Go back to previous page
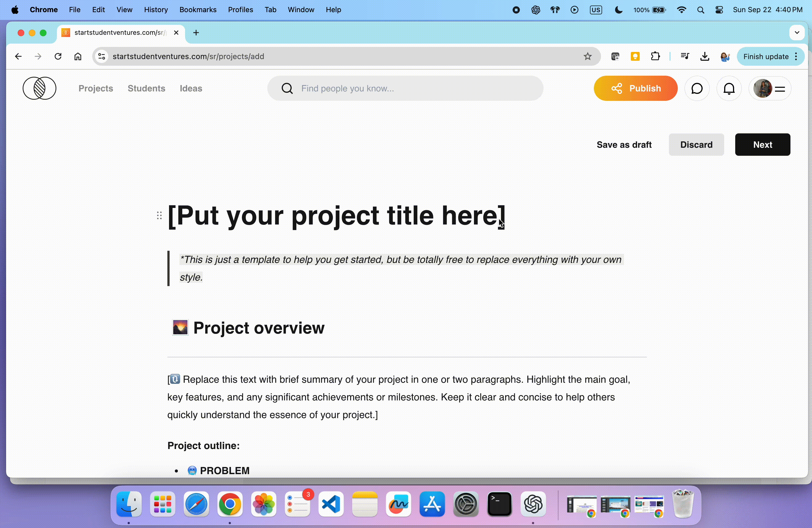Image resolution: width=812 pixels, height=528 pixels. tap(19, 56)
